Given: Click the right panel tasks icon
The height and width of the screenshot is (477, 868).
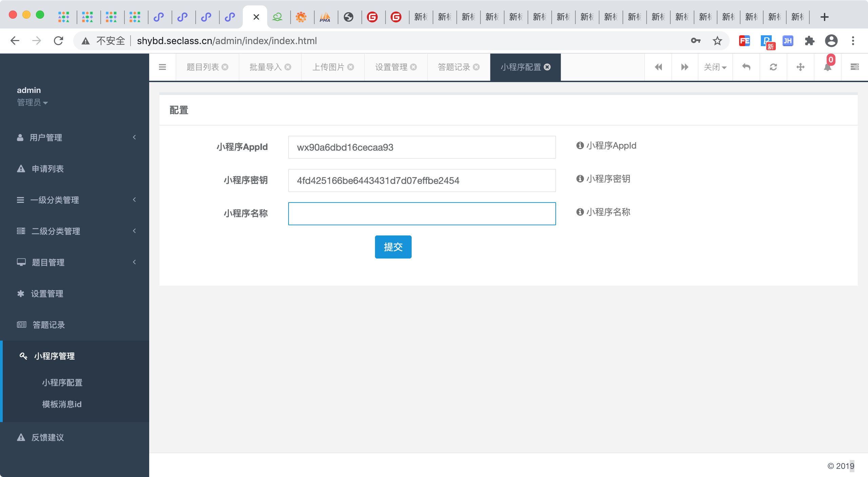Looking at the screenshot, I should click(x=854, y=67).
